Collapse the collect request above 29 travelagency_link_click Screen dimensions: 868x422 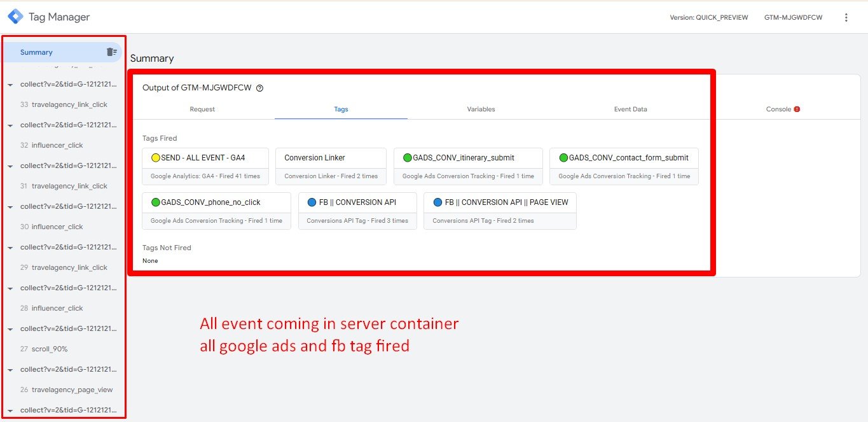(10, 248)
